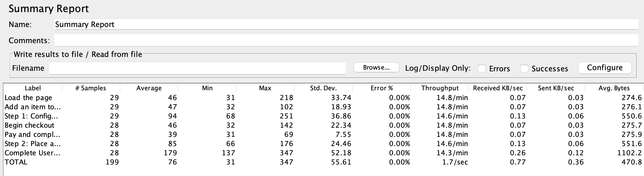Select the 'Add an item to...' row label
644x176 pixels.
coord(33,107)
